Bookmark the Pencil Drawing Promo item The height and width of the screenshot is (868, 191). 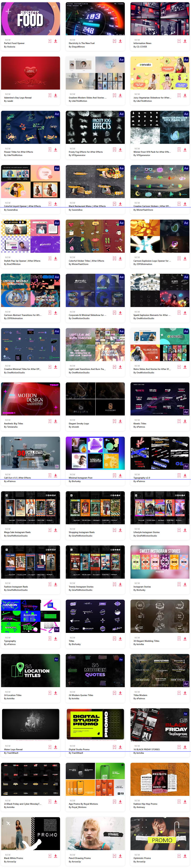(x=115, y=856)
